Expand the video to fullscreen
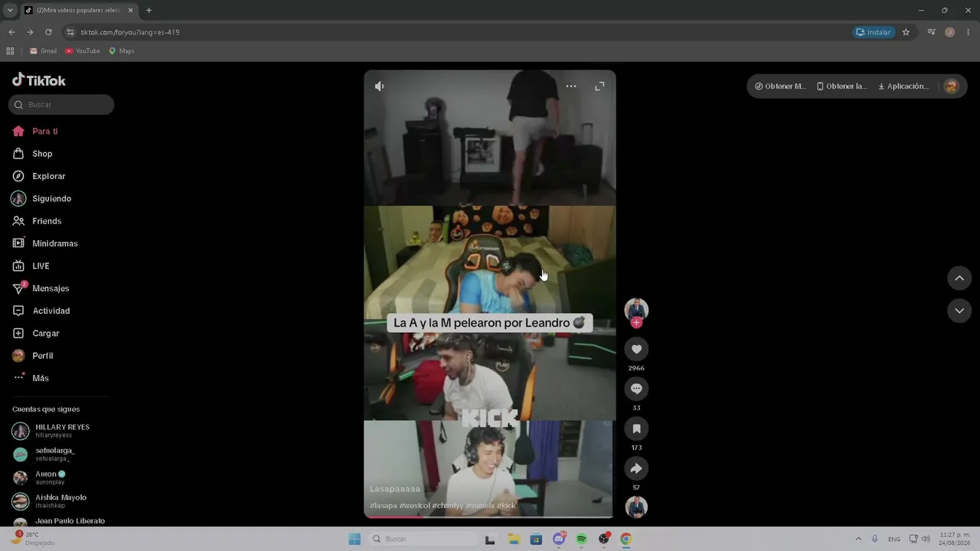980x551 pixels. coord(599,86)
